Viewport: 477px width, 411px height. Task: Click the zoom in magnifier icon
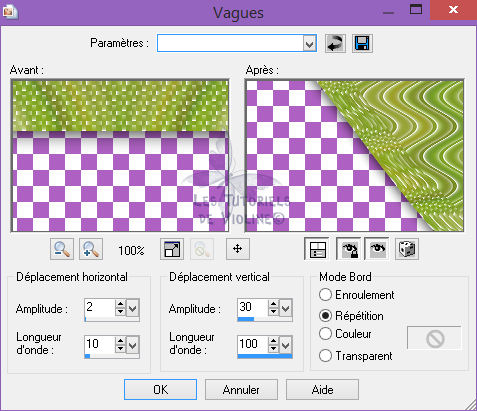click(x=91, y=249)
